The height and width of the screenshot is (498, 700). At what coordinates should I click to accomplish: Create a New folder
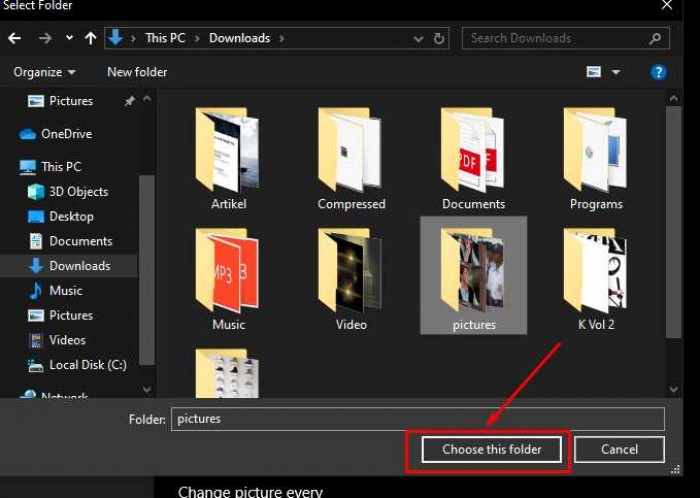(137, 72)
